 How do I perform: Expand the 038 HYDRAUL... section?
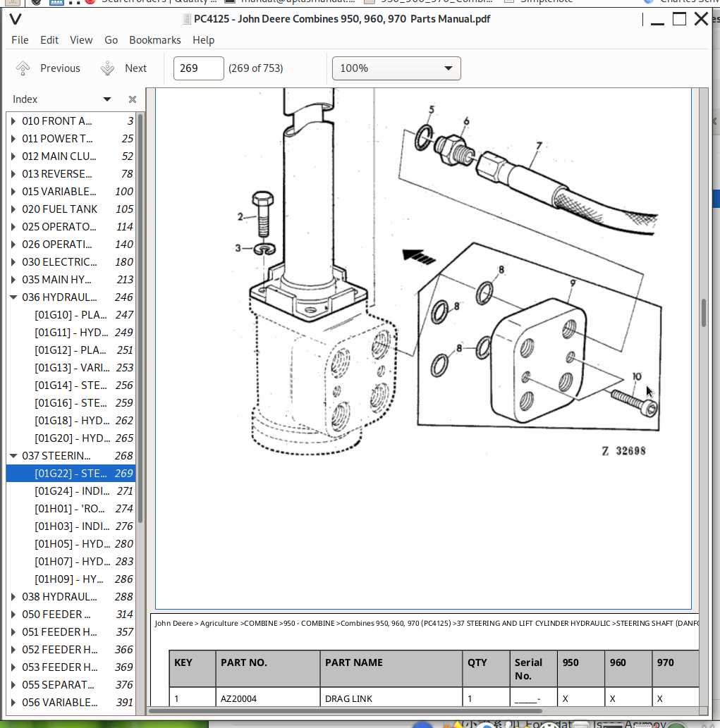pyautogui.click(x=13, y=597)
